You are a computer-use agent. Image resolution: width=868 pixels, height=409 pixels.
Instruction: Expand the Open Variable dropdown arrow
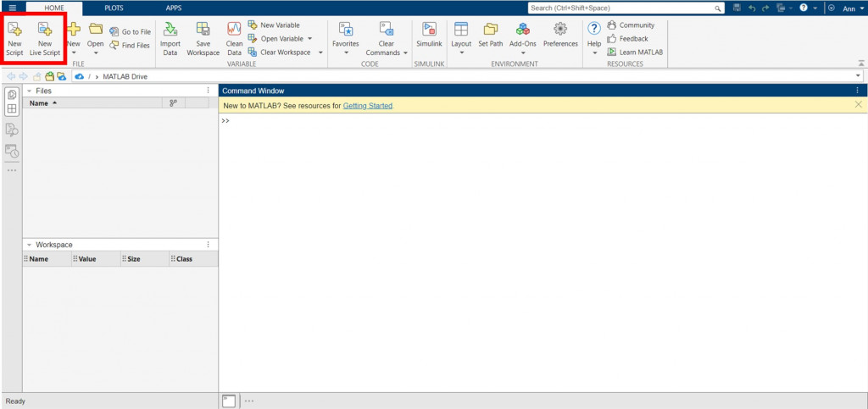click(x=309, y=39)
